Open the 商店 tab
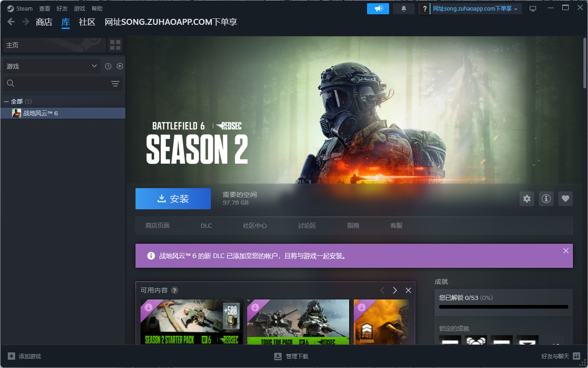 (x=44, y=22)
